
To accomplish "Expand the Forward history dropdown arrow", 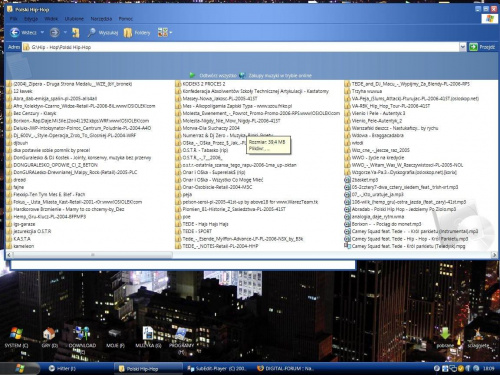I will [x=65, y=32].
